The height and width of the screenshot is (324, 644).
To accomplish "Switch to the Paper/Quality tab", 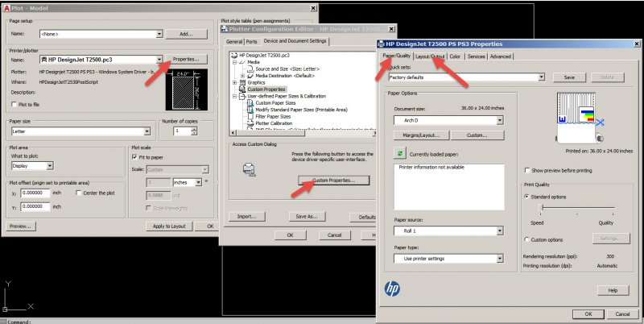I will click(396, 56).
